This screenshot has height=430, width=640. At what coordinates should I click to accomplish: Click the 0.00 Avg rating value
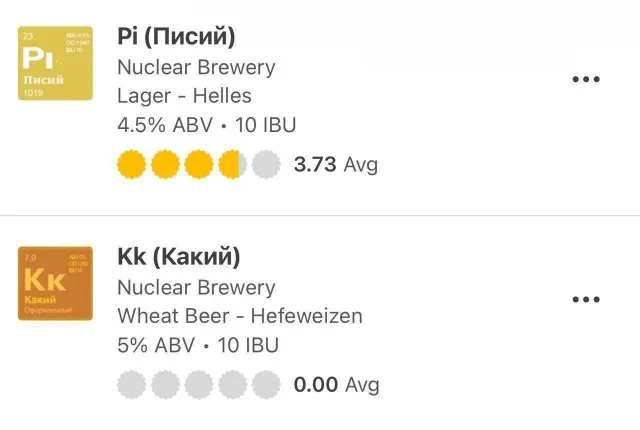(x=336, y=384)
